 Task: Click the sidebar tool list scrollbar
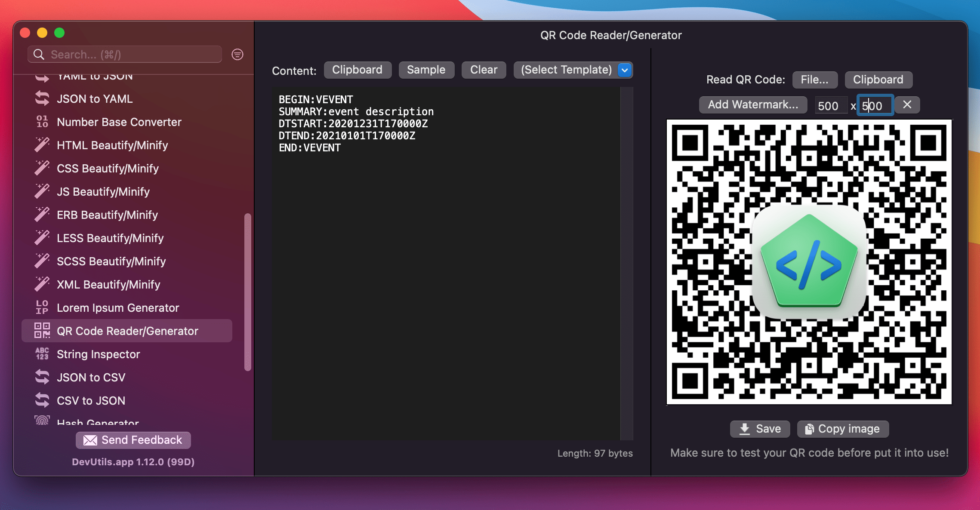(x=247, y=292)
